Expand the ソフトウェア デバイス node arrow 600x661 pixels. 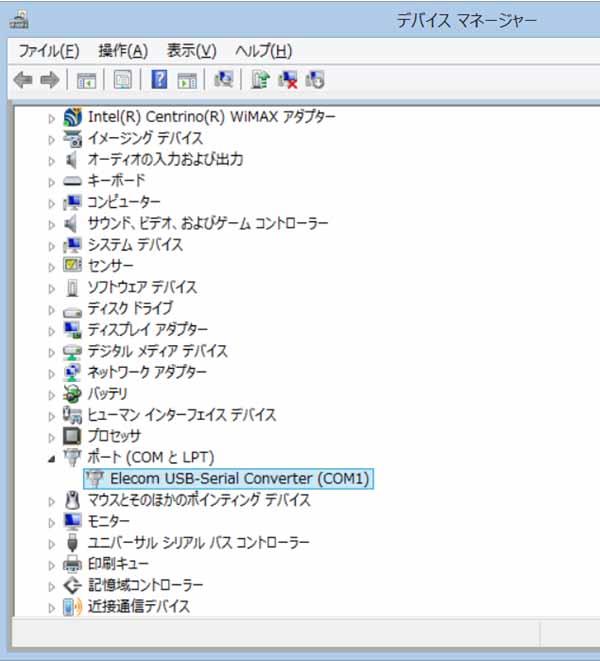tap(51, 288)
